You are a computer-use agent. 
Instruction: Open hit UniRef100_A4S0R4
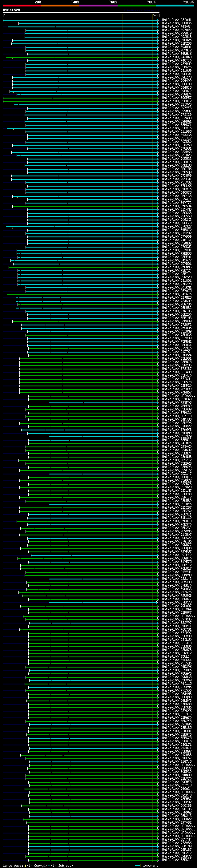click(176, 26)
